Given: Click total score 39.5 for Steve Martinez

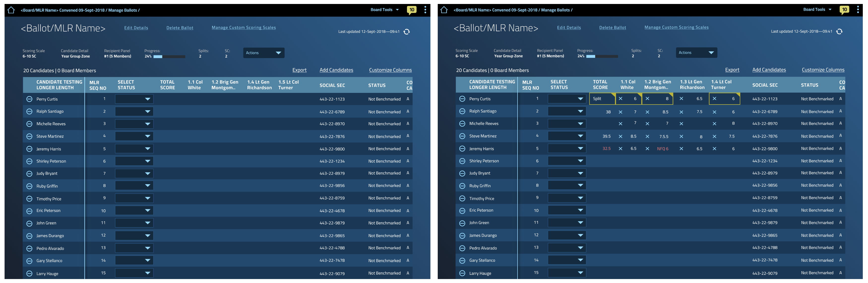Looking at the screenshot, I should (606, 137).
